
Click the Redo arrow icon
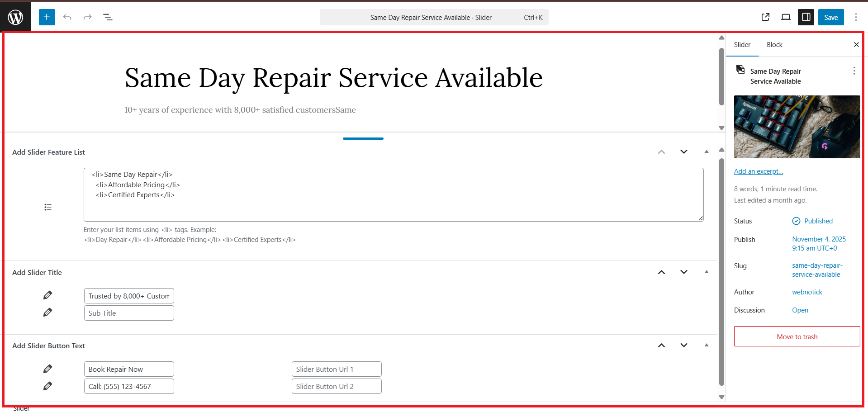click(x=87, y=17)
